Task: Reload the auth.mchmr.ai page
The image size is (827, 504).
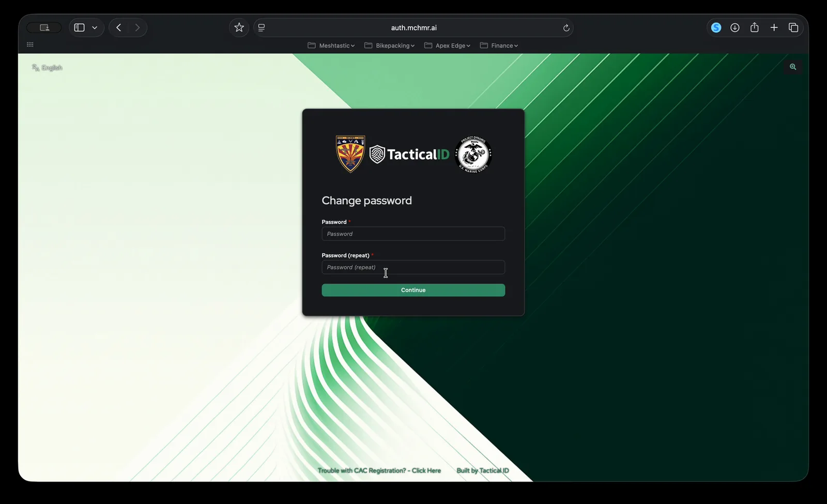Action: [566, 28]
